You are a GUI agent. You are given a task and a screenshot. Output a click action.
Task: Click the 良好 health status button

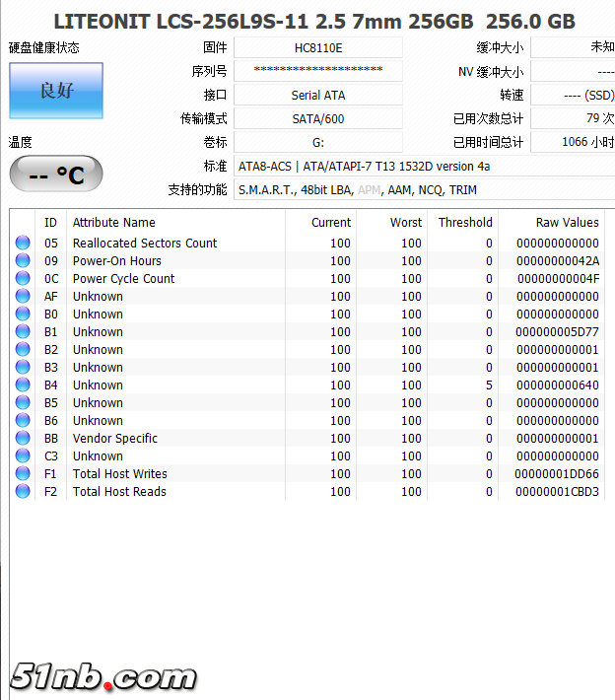(x=56, y=91)
